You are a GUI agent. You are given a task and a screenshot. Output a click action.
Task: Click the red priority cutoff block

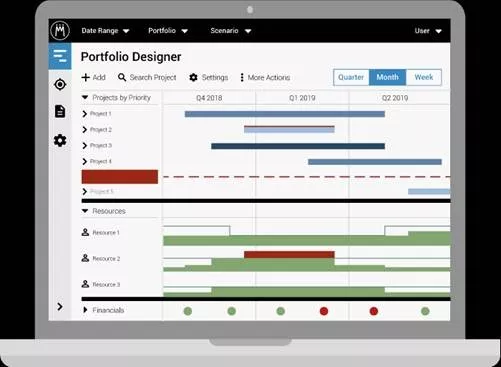point(120,177)
